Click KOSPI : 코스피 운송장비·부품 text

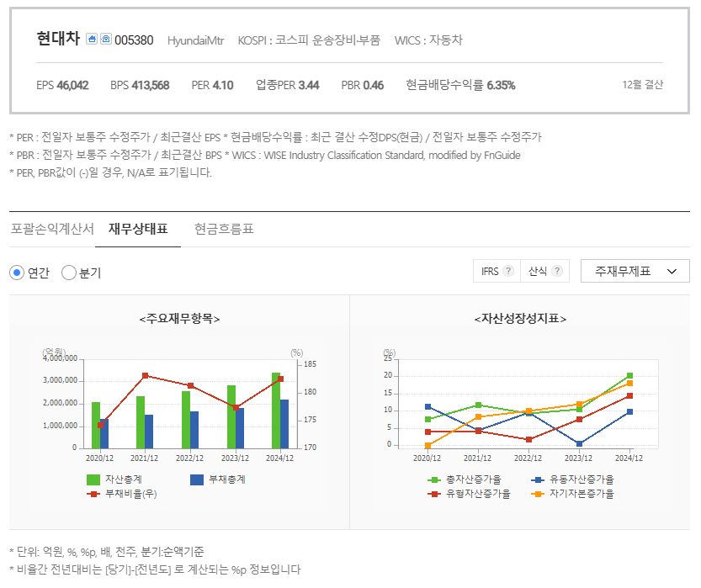tap(309, 40)
